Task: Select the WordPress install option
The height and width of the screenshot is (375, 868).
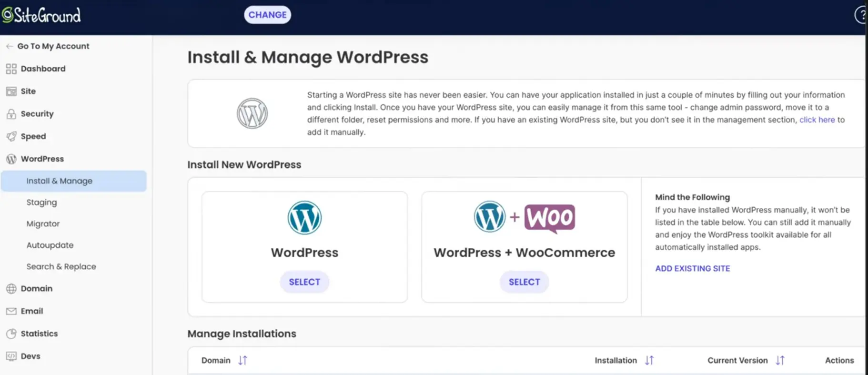Action: pos(304,282)
